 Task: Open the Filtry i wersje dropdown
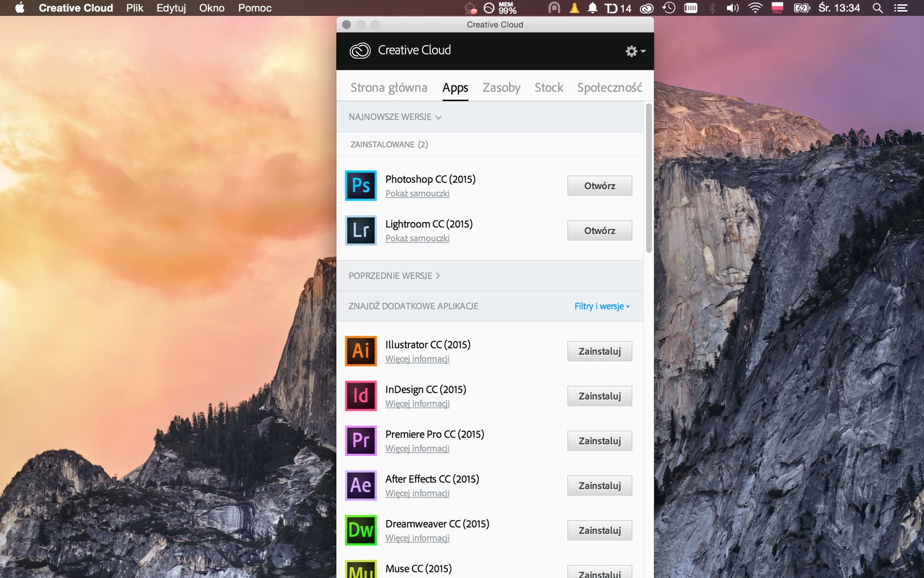602,306
